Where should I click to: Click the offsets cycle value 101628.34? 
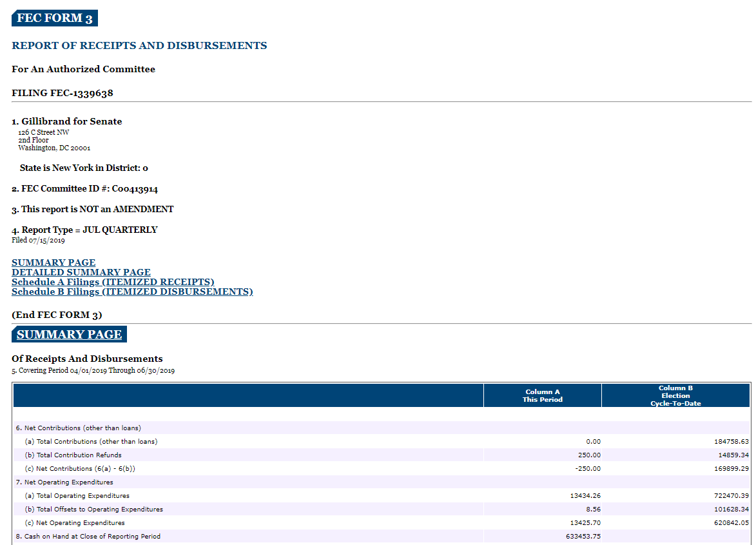[732, 509]
